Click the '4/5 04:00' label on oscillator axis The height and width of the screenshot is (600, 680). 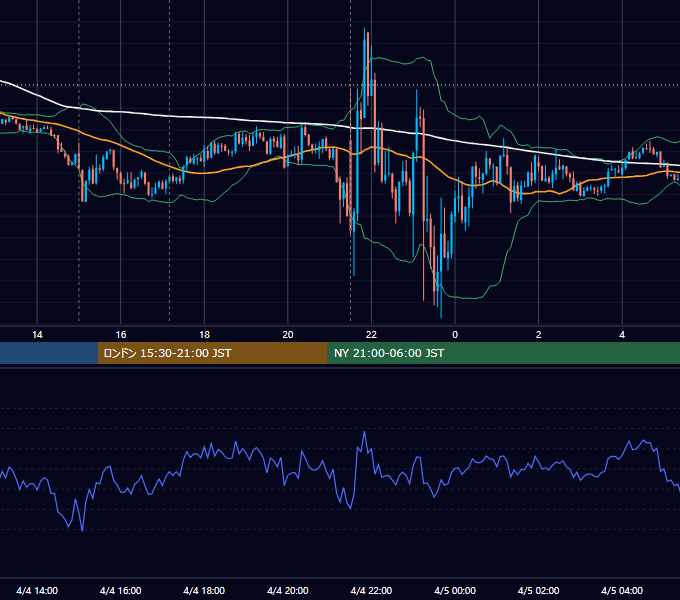tap(622, 590)
